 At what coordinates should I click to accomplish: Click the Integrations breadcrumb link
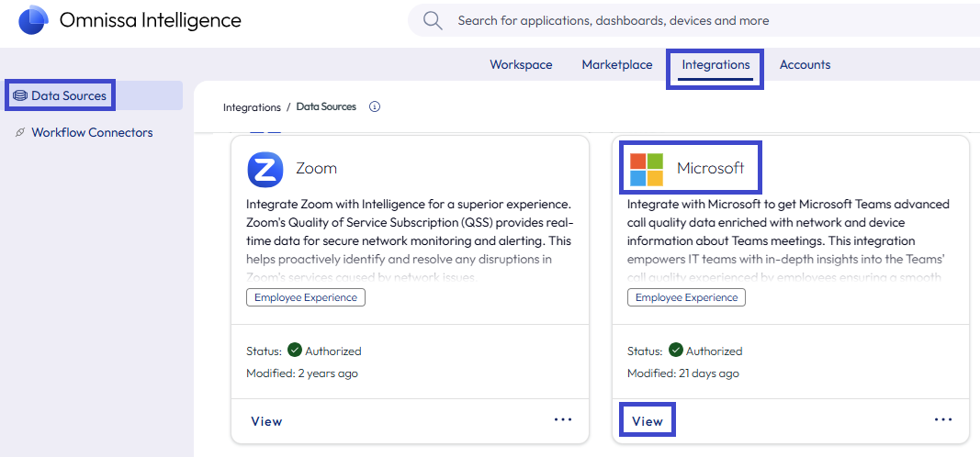pos(252,107)
